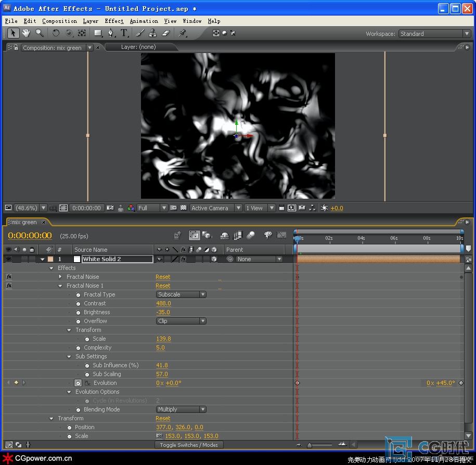The image size is (476, 465).
Task: Open Composition flowchart icon in viewer bar
Action: [312, 208]
